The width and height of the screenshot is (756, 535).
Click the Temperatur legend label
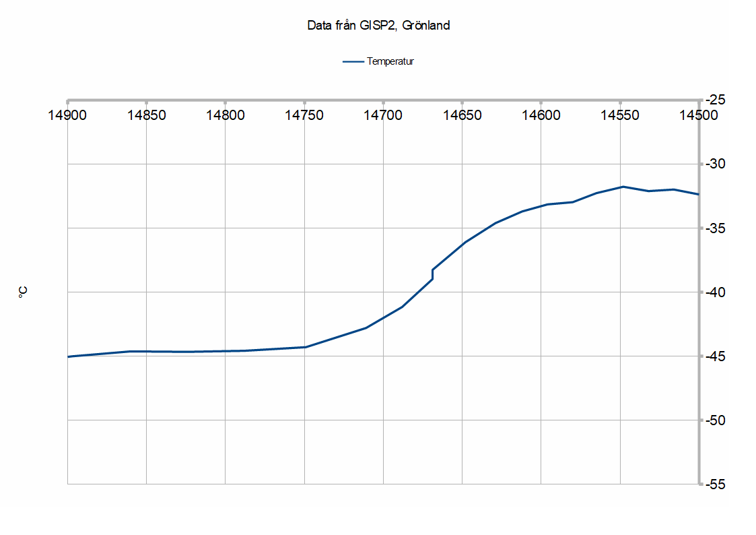[x=390, y=61]
